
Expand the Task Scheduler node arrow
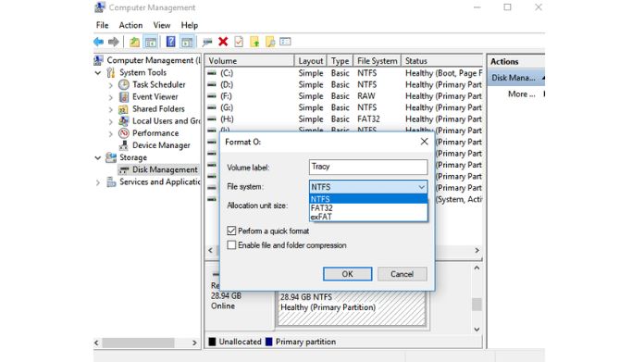[110, 85]
